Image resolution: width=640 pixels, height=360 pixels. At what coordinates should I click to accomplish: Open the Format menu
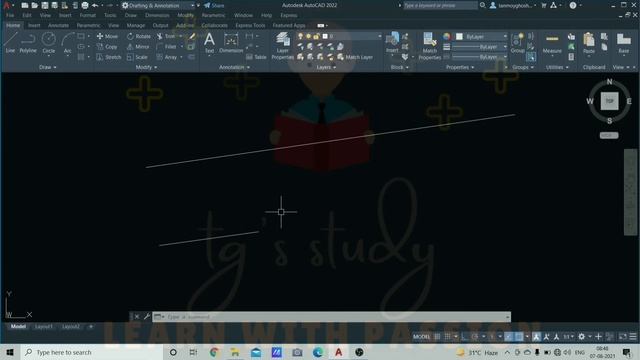tap(87, 15)
